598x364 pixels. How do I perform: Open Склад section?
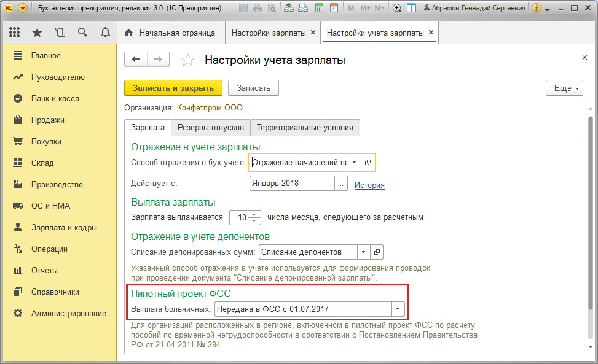tap(60, 163)
